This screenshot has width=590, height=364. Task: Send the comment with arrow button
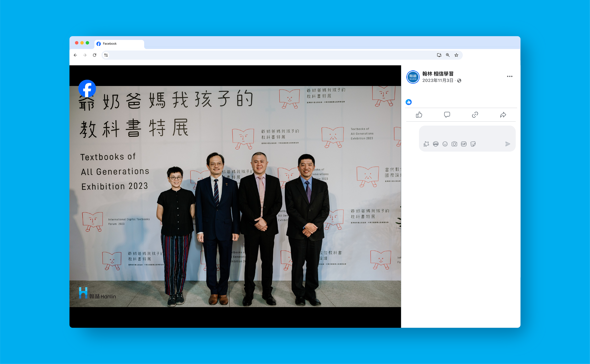(507, 144)
